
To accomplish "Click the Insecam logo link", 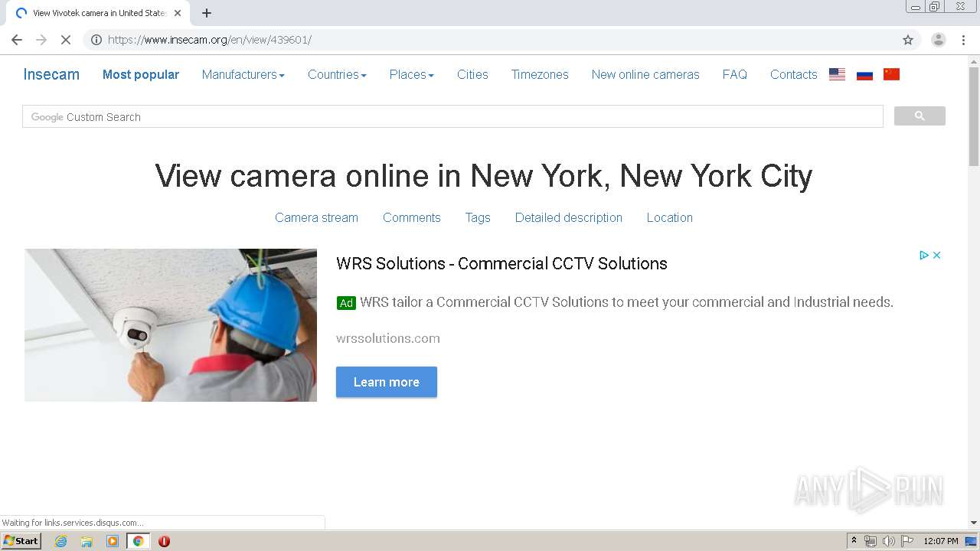I will click(51, 74).
